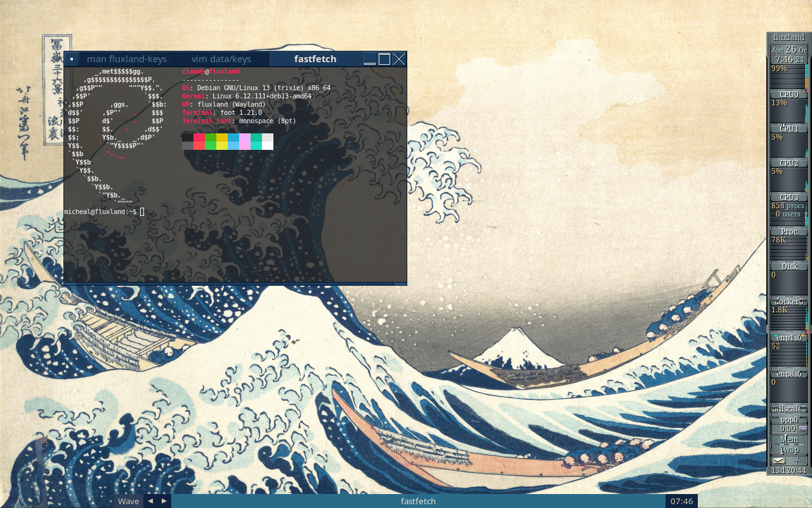Click the Terminal Font: monospace line
Image resolution: width=812 pixels, height=508 pixels.
tap(239, 121)
